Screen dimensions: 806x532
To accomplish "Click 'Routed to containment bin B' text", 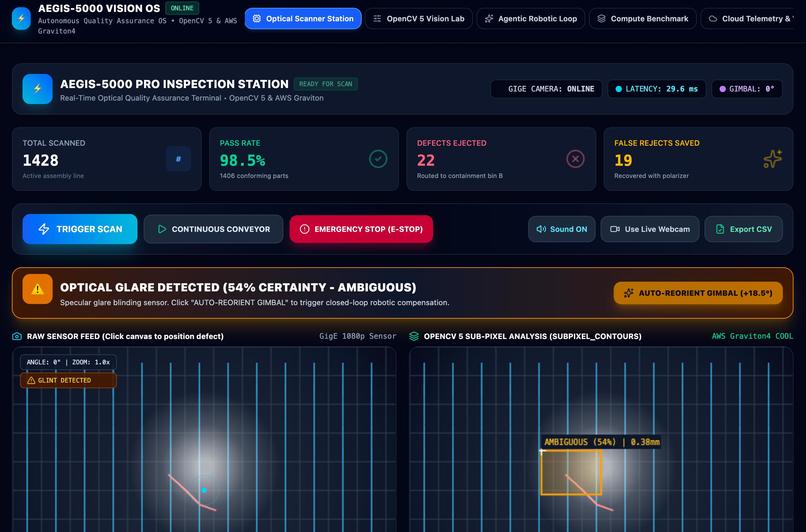I will coord(460,176).
